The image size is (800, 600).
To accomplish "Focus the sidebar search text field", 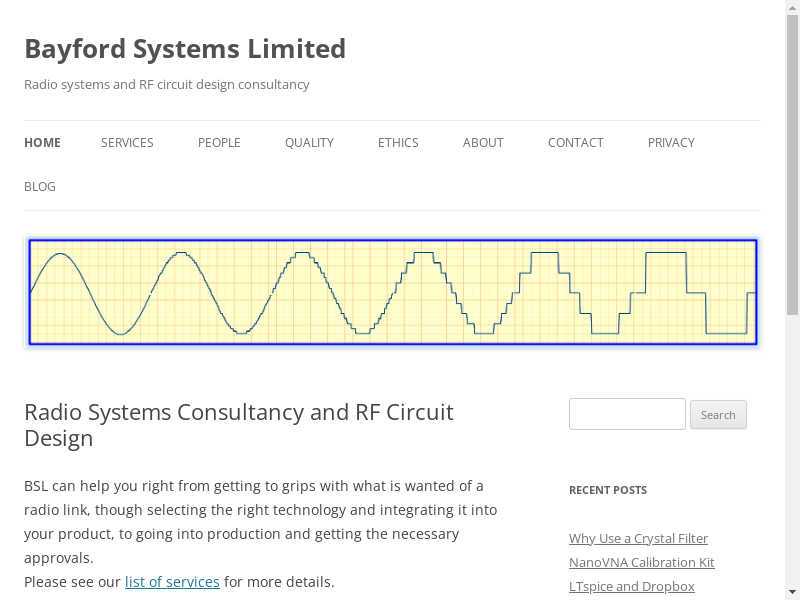I will [x=627, y=414].
